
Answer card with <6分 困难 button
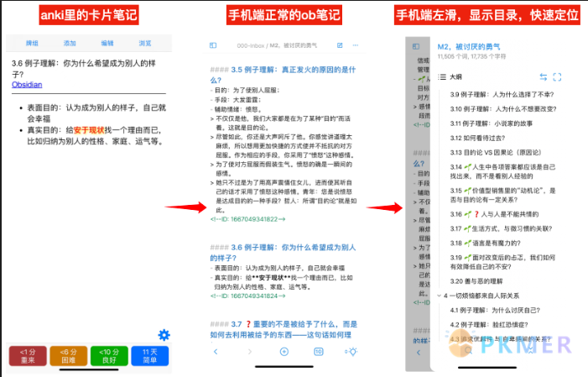click(69, 356)
